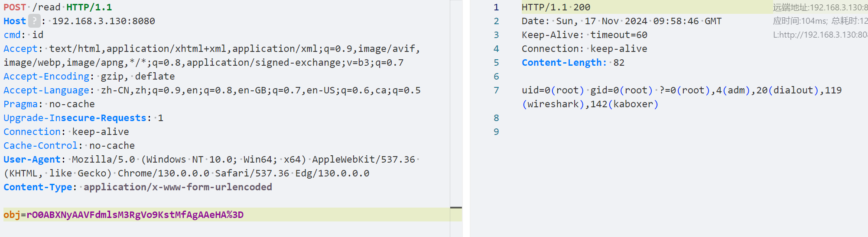868x237 pixels.
Task: Click 'Keep-Alive: timeout=60' in the response
Action: coord(585,35)
